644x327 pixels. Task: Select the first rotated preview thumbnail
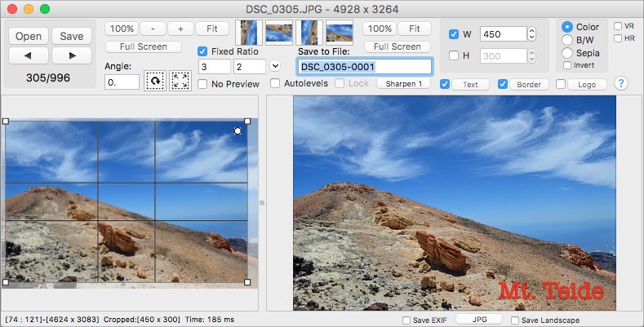coord(249,33)
